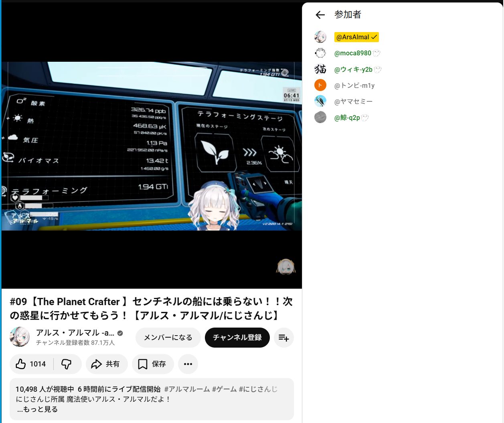Open @ArsAlmal participant profile

(356, 37)
